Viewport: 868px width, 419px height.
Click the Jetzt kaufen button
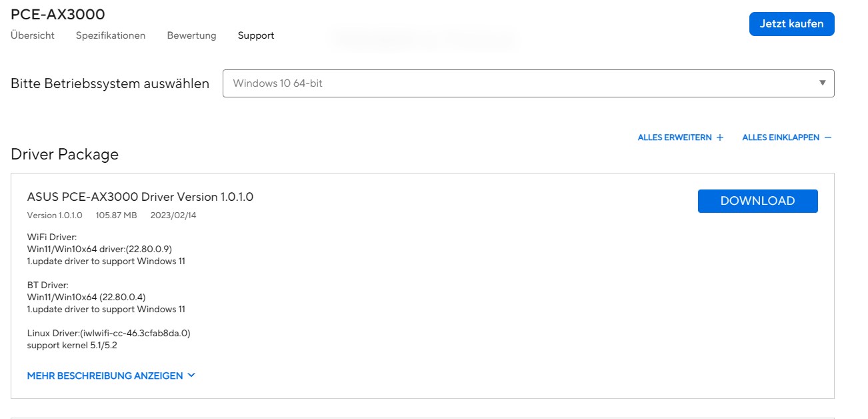point(791,24)
